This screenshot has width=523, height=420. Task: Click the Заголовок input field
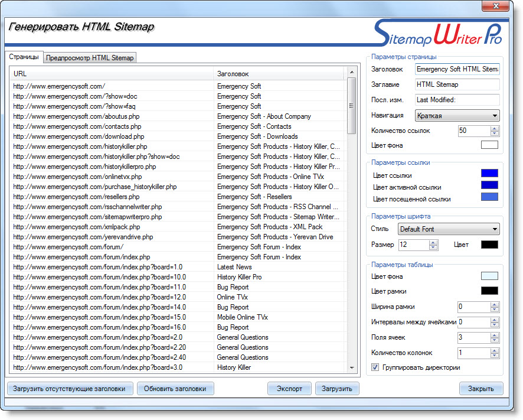point(457,69)
